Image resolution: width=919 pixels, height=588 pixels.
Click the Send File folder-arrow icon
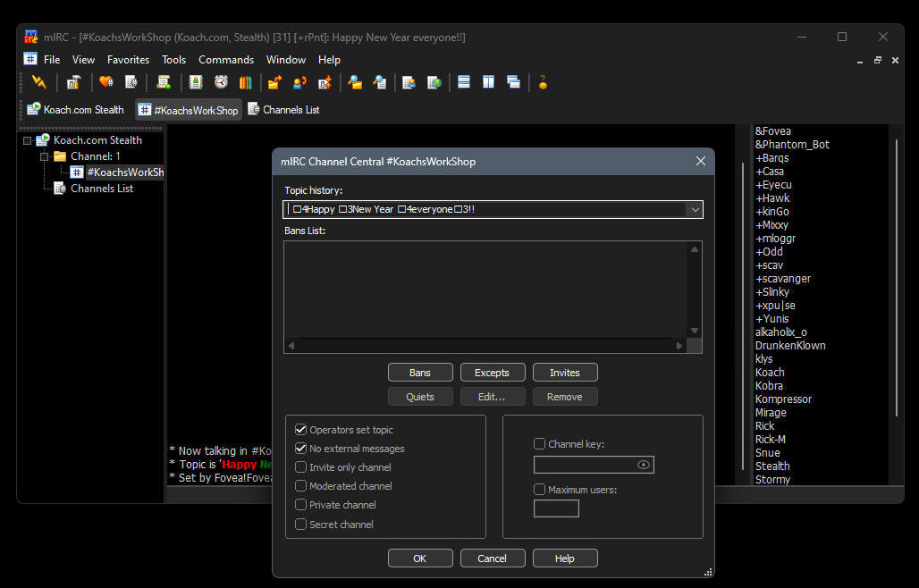click(x=274, y=82)
